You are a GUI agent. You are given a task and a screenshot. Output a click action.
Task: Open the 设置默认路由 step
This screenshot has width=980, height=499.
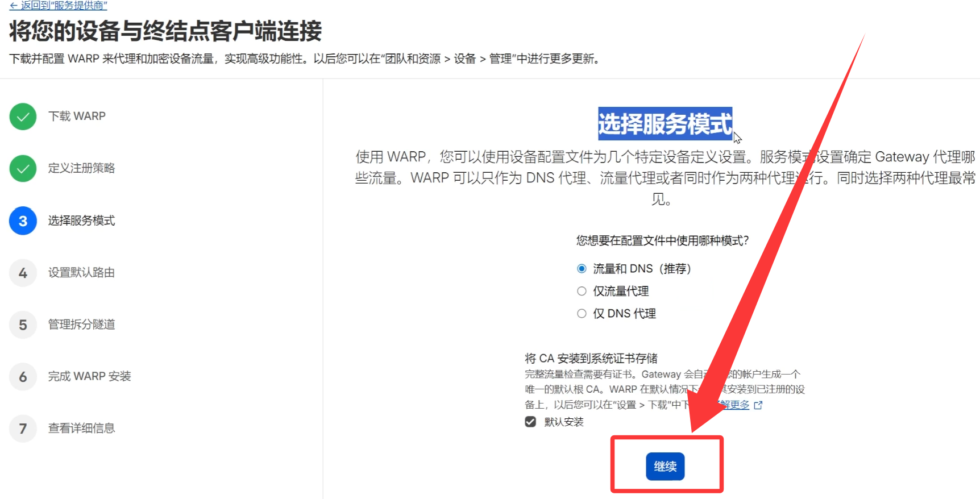pos(81,273)
